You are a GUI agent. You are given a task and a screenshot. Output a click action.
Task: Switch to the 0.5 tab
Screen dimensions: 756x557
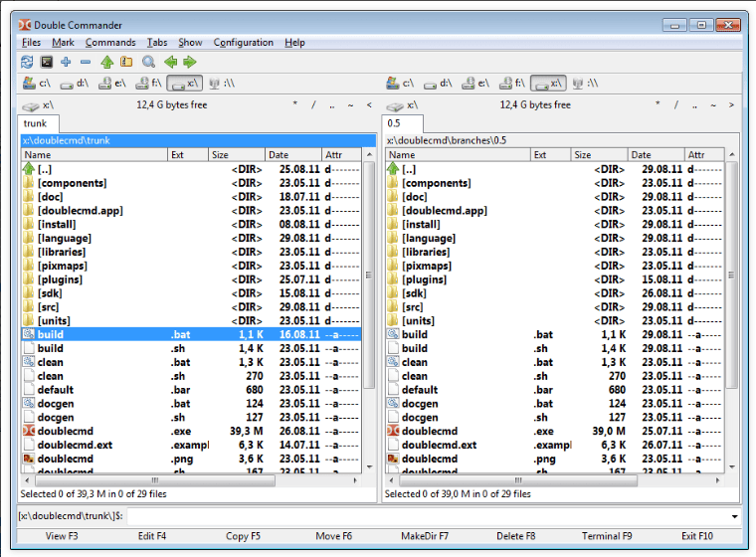pos(403,123)
